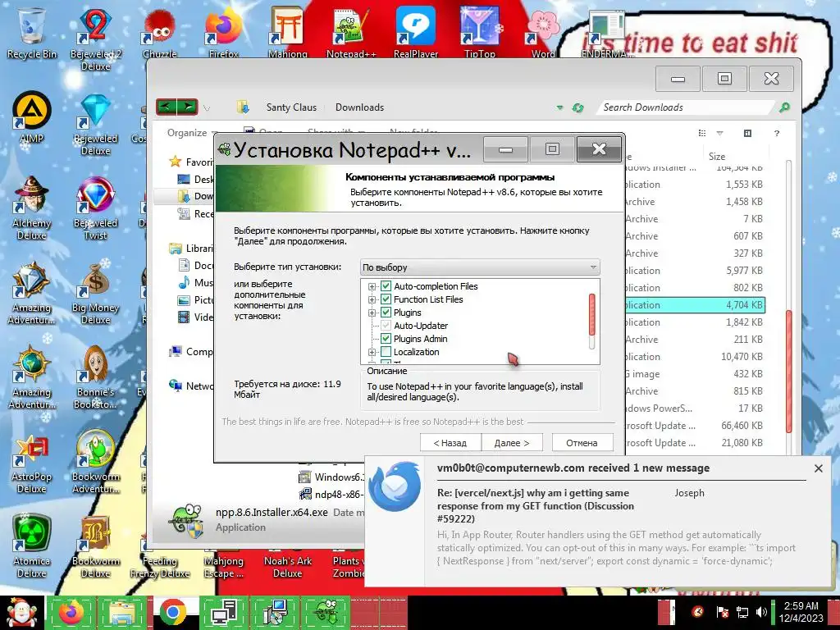Open the TipTop desktop shortcut
This screenshot has width=840, height=630.
(x=479, y=32)
